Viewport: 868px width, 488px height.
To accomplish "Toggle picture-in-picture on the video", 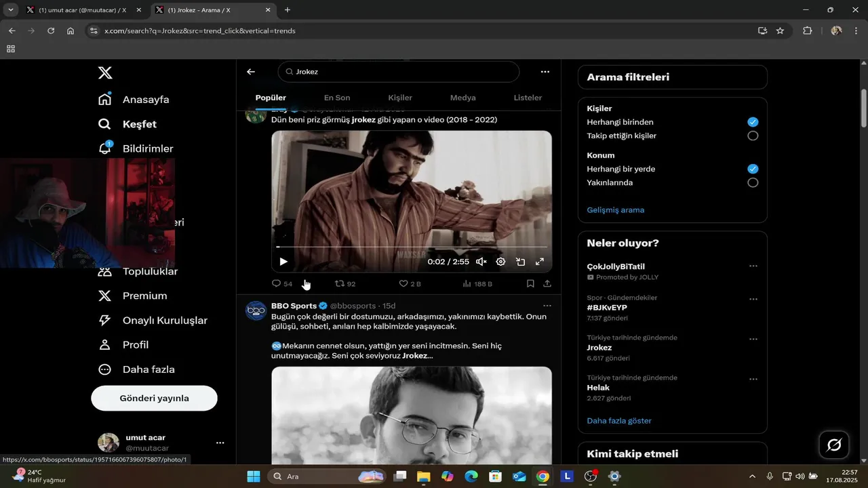I will 520,262.
